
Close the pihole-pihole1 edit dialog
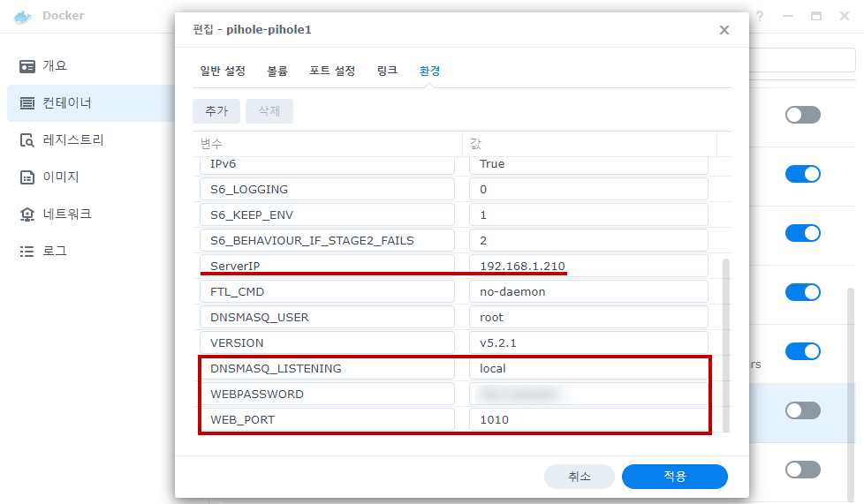[724, 30]
